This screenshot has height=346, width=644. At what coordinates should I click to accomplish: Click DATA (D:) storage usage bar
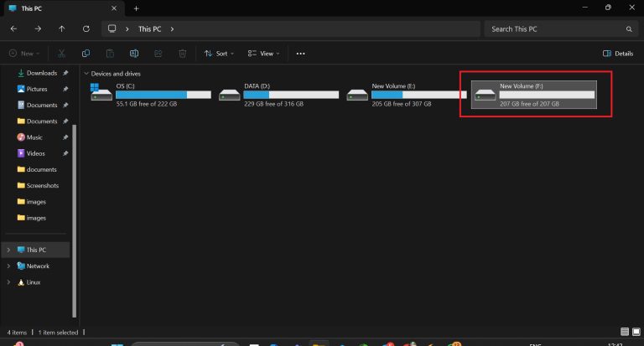[x=291, y=95]
